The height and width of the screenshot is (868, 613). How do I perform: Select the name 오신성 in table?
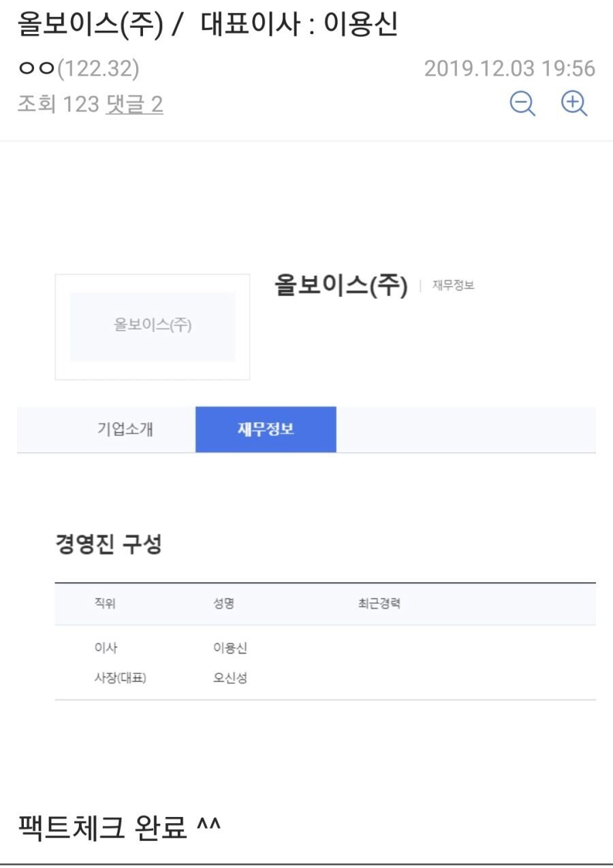(230, 678)
